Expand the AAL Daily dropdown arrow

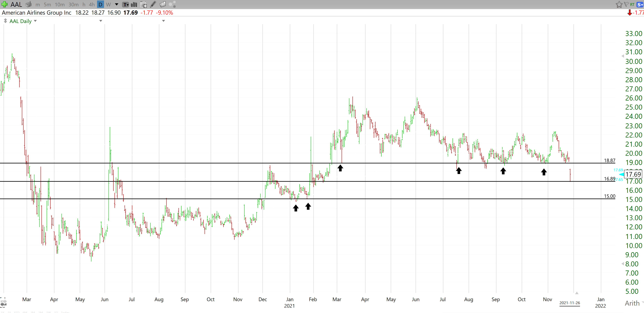35,21
